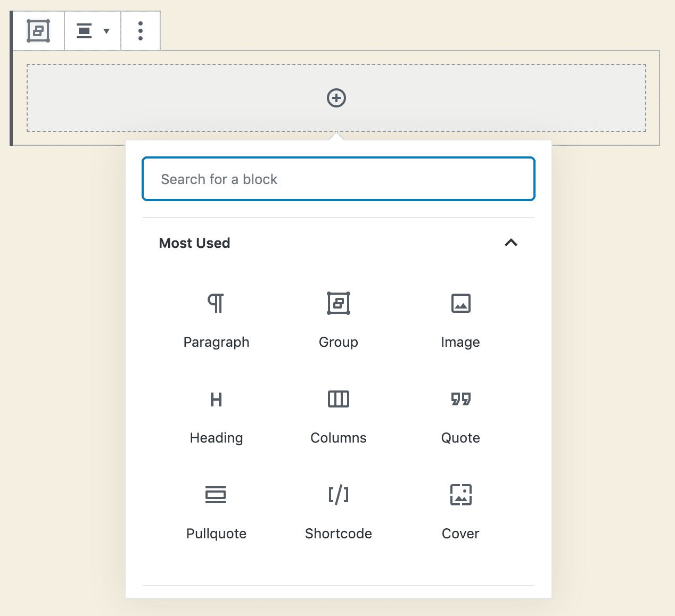Screen dimensions: 675x616
Task: Click the Most Used heading label
Action: click(x=194, y=243)
